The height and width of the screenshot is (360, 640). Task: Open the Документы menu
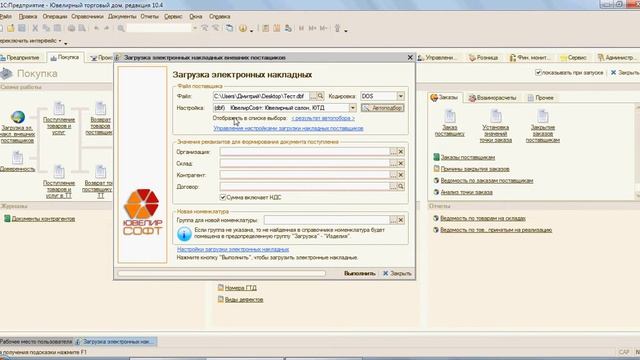pyautogui.click(x=122, y=17)
